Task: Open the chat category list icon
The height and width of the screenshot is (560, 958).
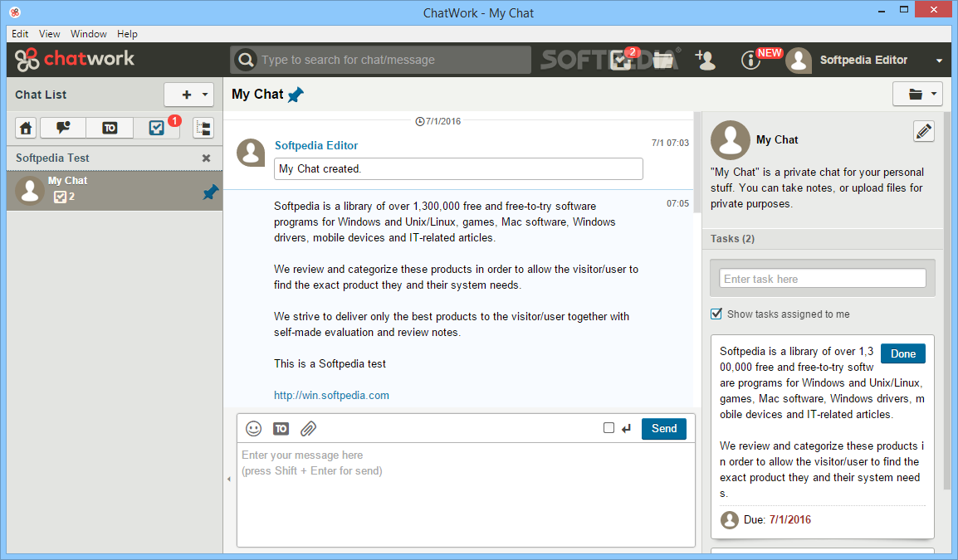Action: [203, 129]
